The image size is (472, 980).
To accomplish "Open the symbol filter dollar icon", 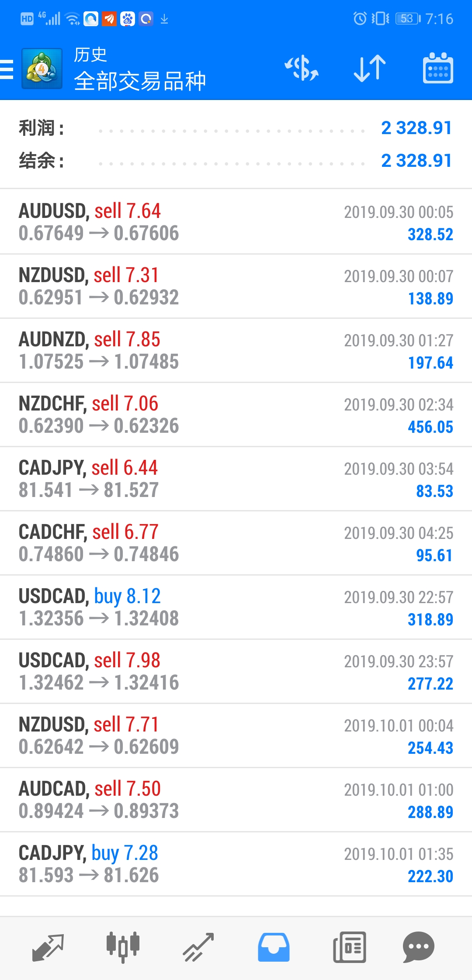I will (302, 69).
